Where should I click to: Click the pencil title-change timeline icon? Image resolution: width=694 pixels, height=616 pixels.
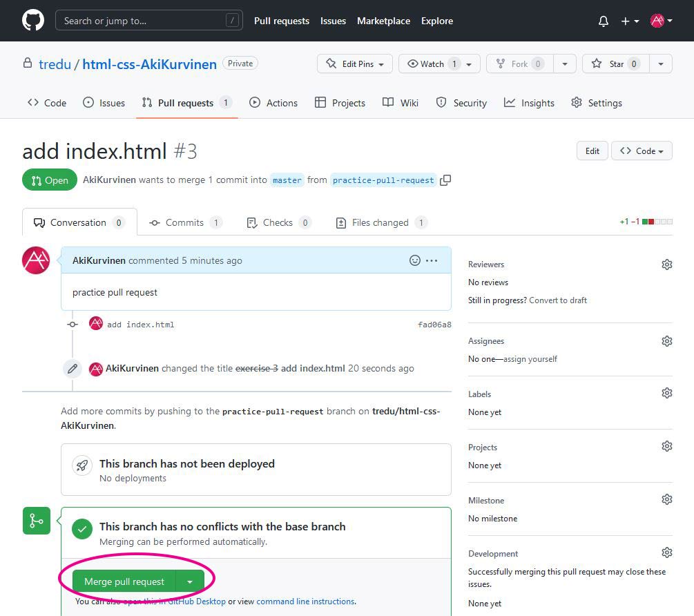73,368
